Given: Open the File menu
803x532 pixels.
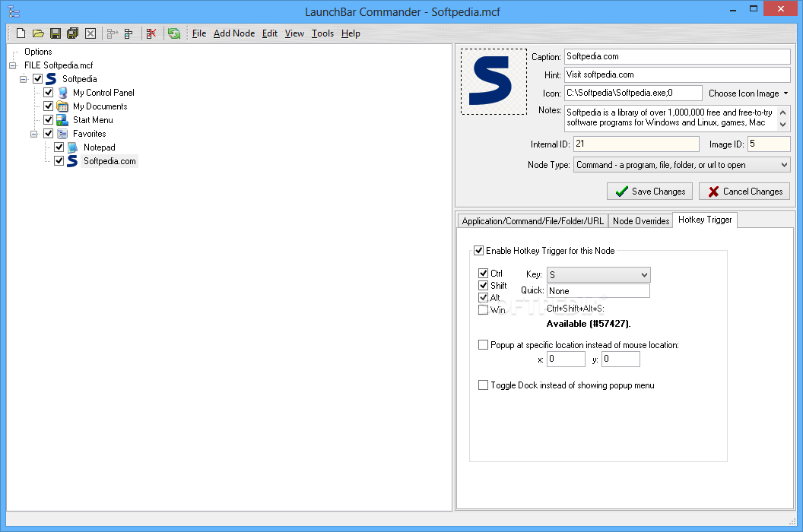Looking at the screenshot, I should click(x=199, y=33).
